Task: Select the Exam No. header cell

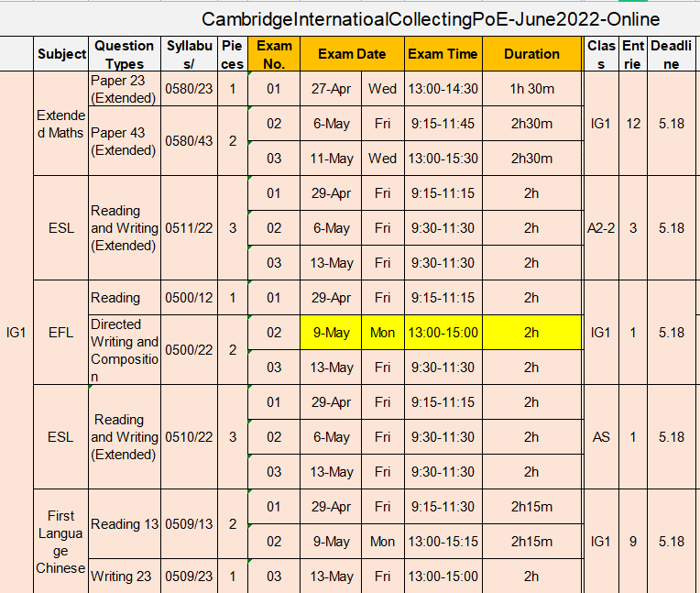Action: pos(274,54)
